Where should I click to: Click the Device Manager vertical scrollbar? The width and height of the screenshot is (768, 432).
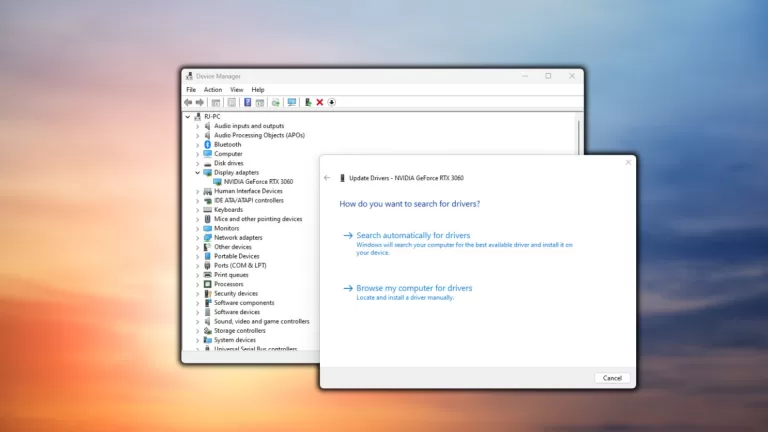[x=578, y=136]
